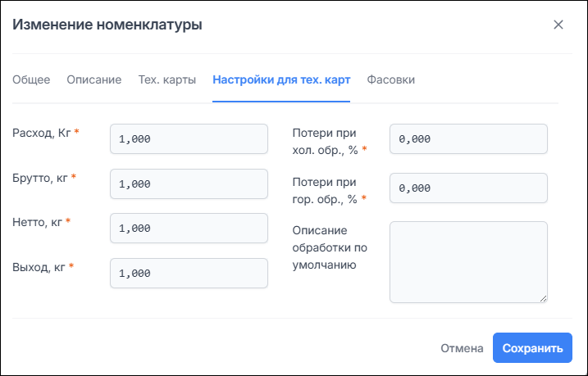This screenshot has width=588, height=376.
Task: Open the Фасовки tab
Action: point(390,79)
